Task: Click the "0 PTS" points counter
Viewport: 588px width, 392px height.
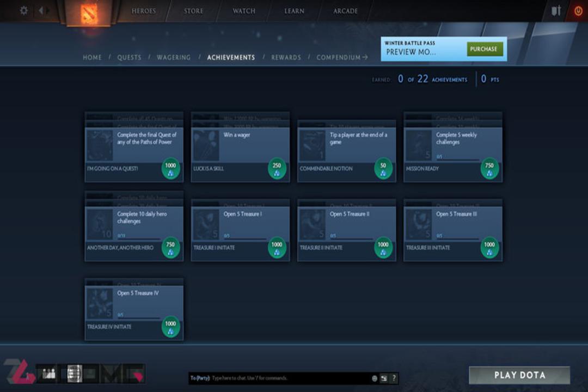Action: [490, 79]
